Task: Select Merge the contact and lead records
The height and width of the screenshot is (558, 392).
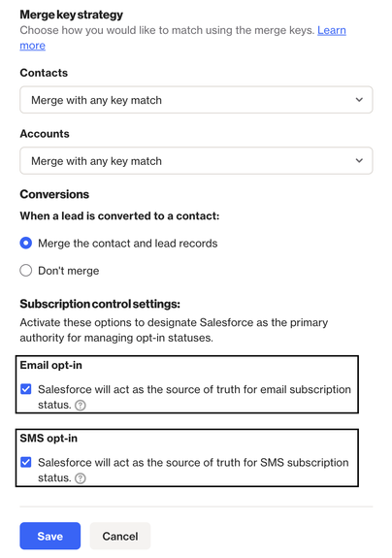Action: 26,244
